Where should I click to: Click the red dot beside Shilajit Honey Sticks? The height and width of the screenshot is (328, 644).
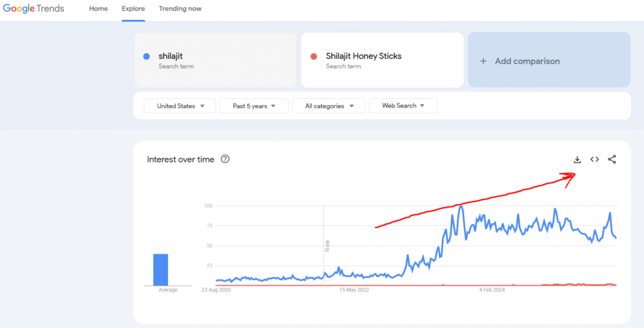[x=314, y=57]
